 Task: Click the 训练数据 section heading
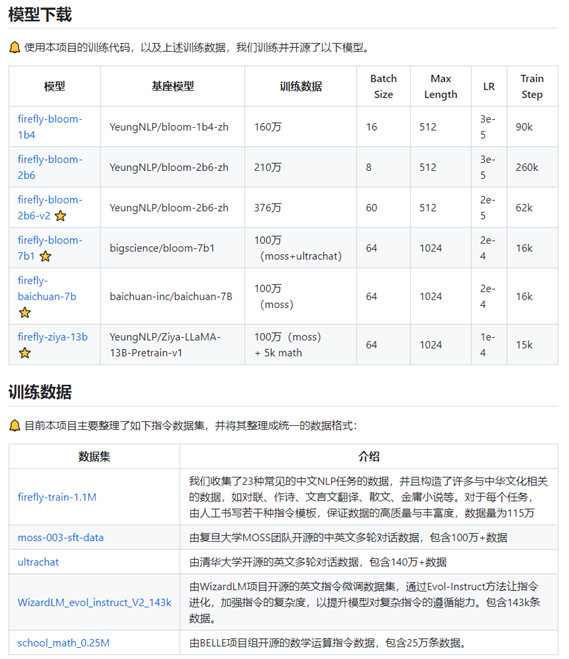point(40,392)
